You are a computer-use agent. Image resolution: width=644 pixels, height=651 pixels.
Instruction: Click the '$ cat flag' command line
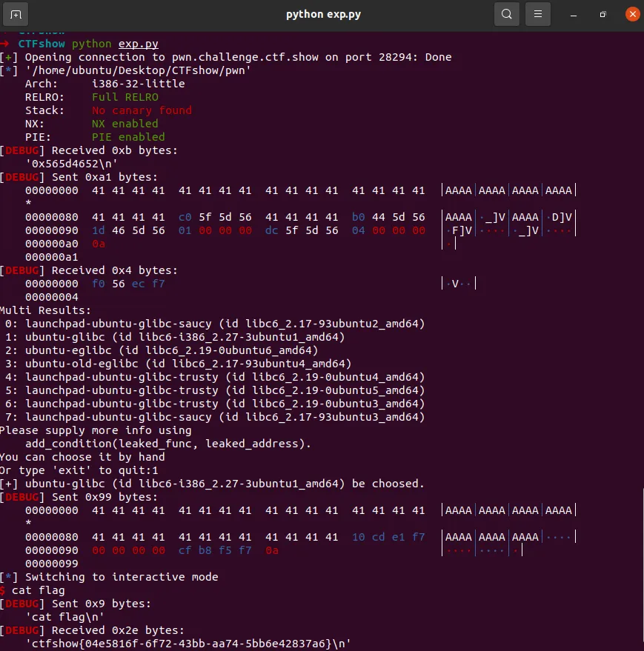tap(33, 590)
